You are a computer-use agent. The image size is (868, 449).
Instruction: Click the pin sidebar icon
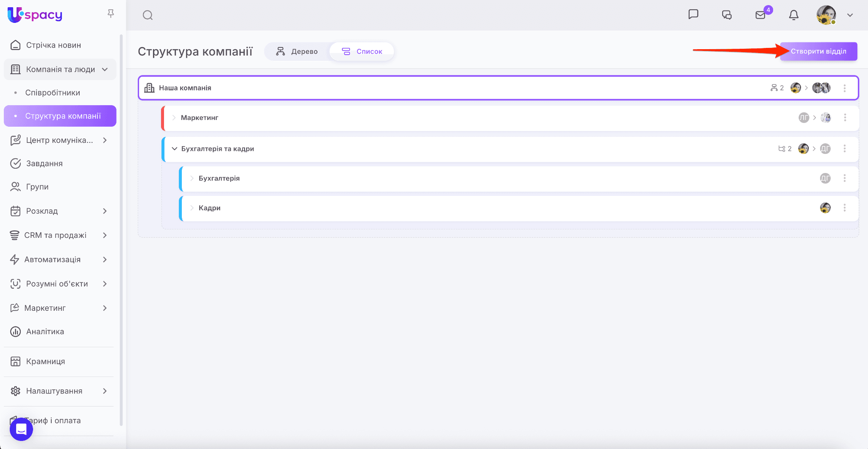pyautogui.click(x=111, y=14)
